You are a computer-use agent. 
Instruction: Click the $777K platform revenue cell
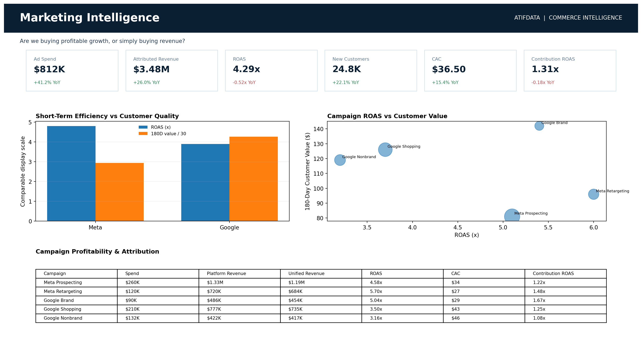click(x=240, y=309)
